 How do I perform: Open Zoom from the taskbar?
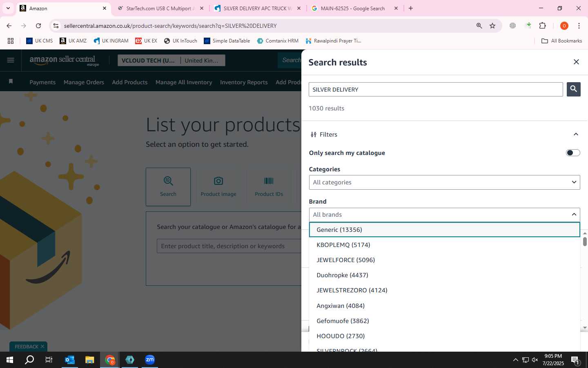point(150,360)
